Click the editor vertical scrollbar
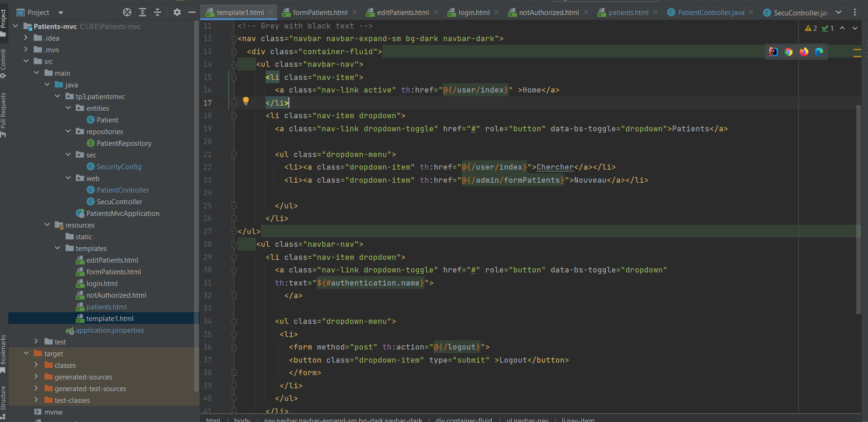868x422 pixels. [x=858, y=209]
